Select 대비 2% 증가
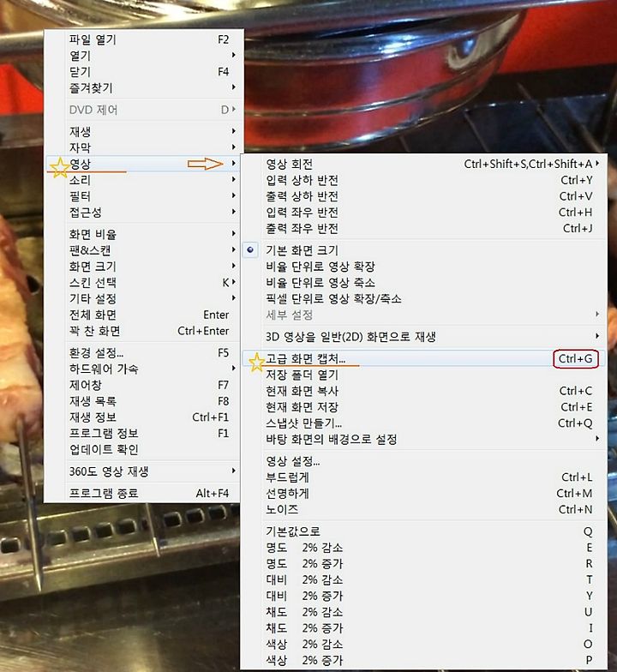Viewport: 617px width, 672px height. tap(423, 596)
